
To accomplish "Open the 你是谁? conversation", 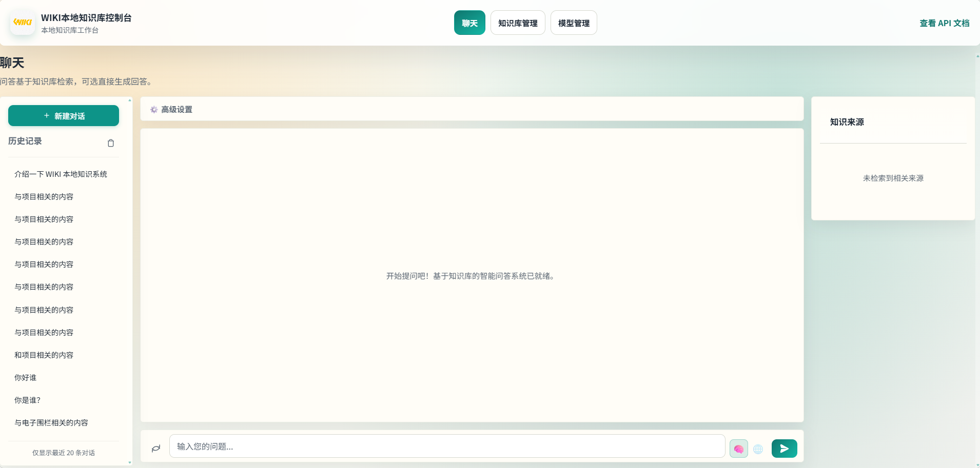I will point(64,400).
